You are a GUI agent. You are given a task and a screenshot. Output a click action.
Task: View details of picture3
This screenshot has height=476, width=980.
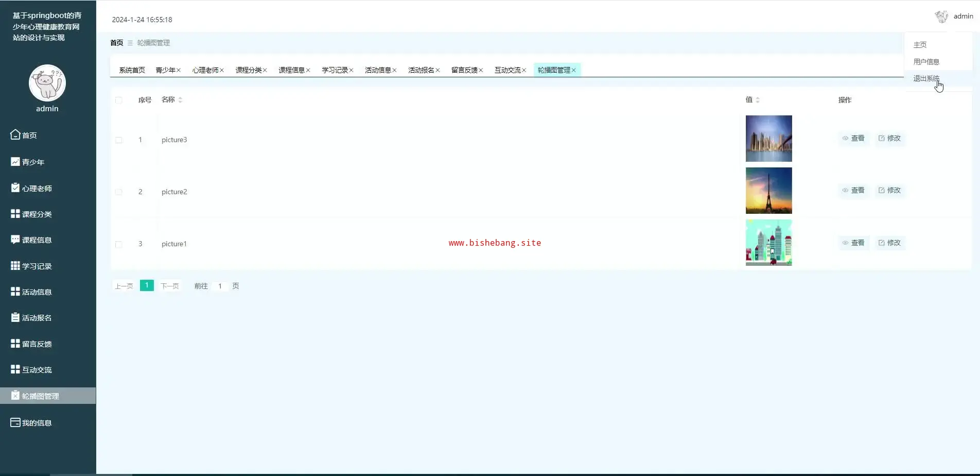click(x=853, y=138)
